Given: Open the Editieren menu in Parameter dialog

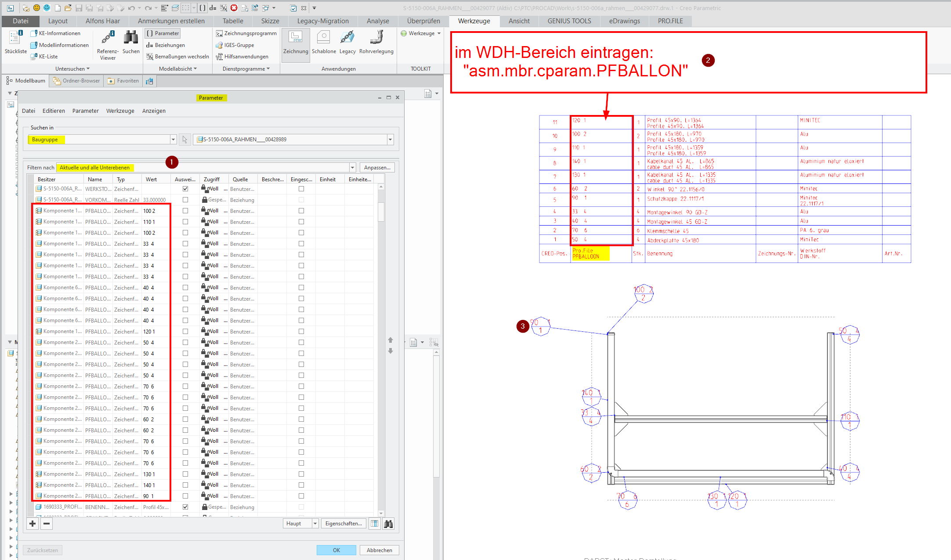Looking at the screenshot, I should [x=54, y=111].
